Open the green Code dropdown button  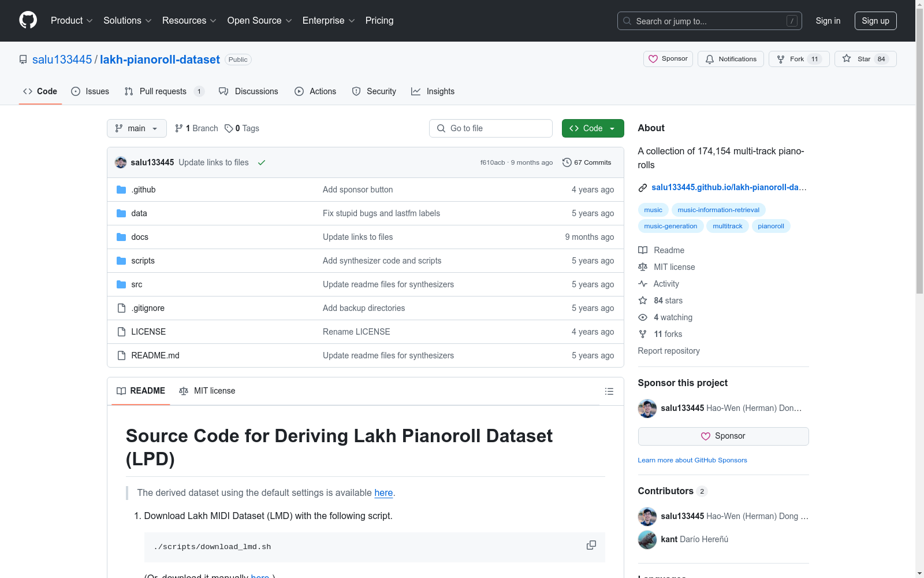(x=593, y=128)
